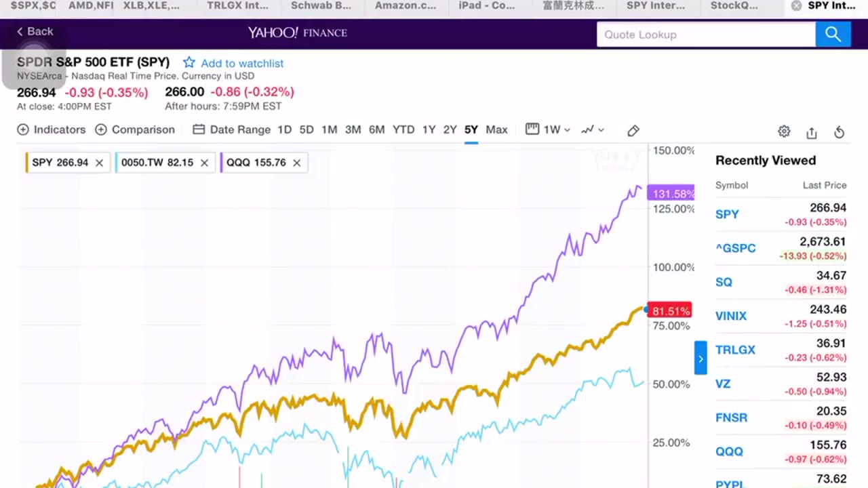Select the 2Y range
Screen dimensions: 868x488
pyautogui.click(x=450, y=129)
